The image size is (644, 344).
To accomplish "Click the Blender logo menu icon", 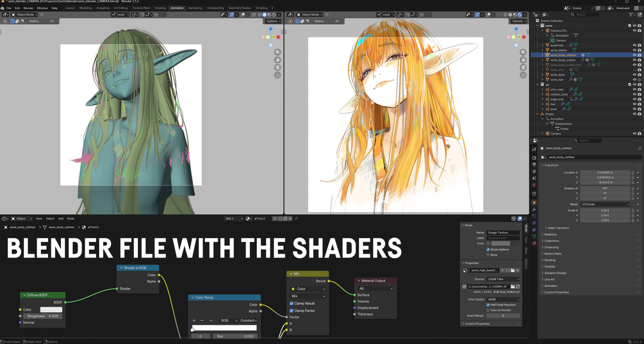I will (3, 8).
